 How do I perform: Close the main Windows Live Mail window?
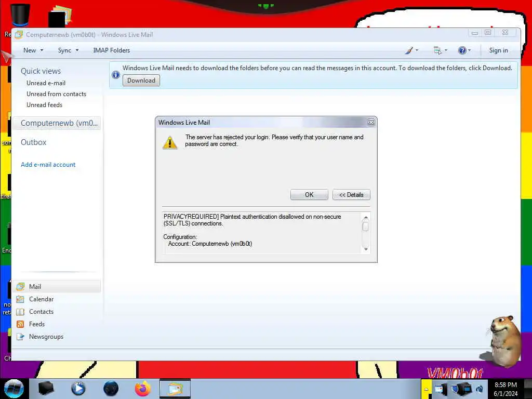pos(505,33)
